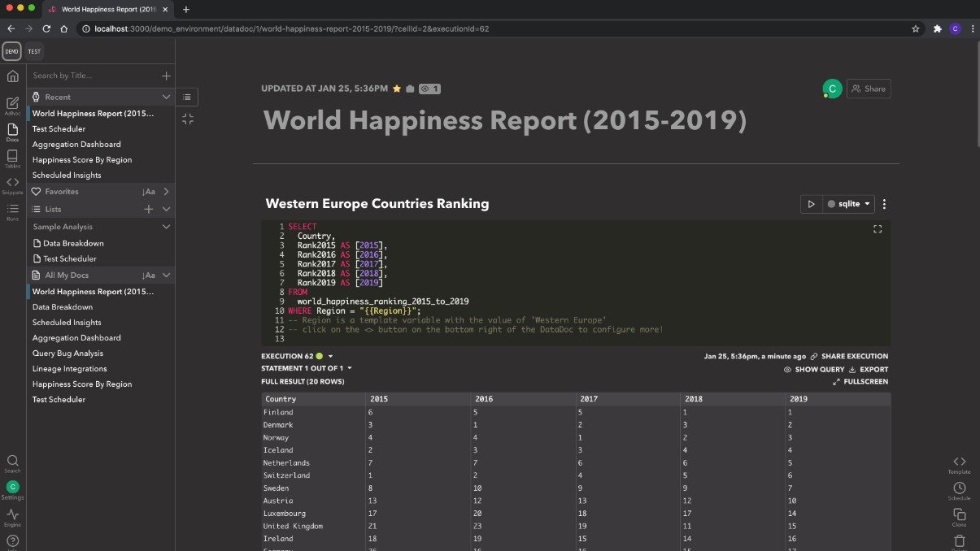This screenshot has width=980, height=551.
Task: Open the Template configuration panel
Action: tap(959, 463)
